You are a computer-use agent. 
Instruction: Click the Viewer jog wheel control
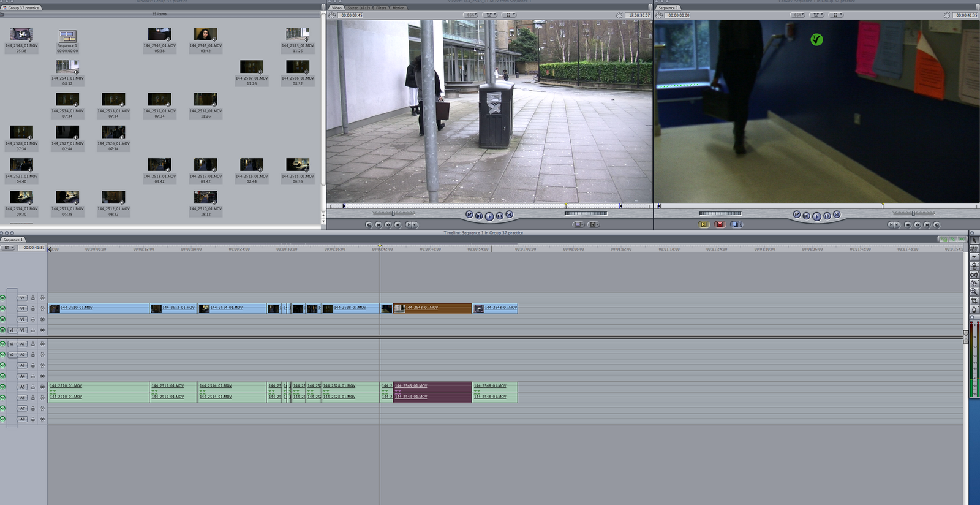(586, 213)
